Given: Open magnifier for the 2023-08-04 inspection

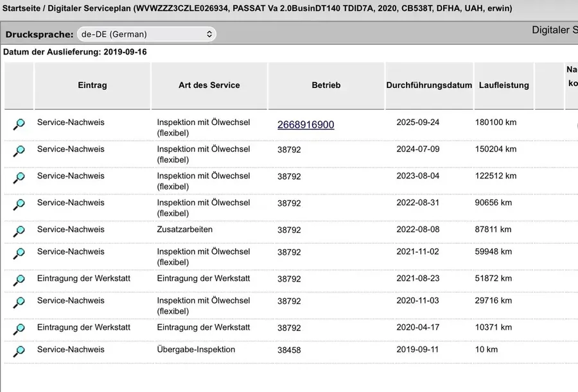Looking at the screenshot, I should click(19, 178).
